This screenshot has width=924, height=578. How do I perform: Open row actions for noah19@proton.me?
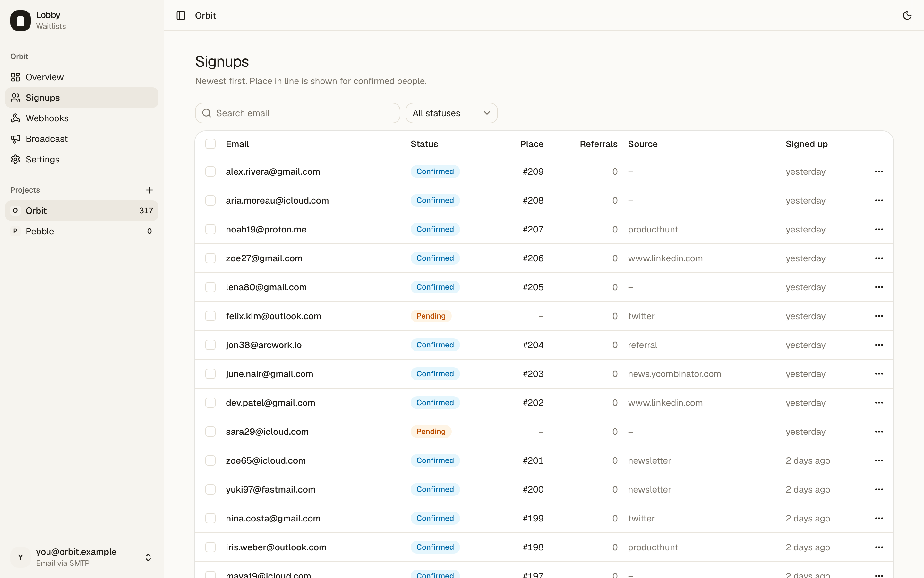[x=879, y=229]
